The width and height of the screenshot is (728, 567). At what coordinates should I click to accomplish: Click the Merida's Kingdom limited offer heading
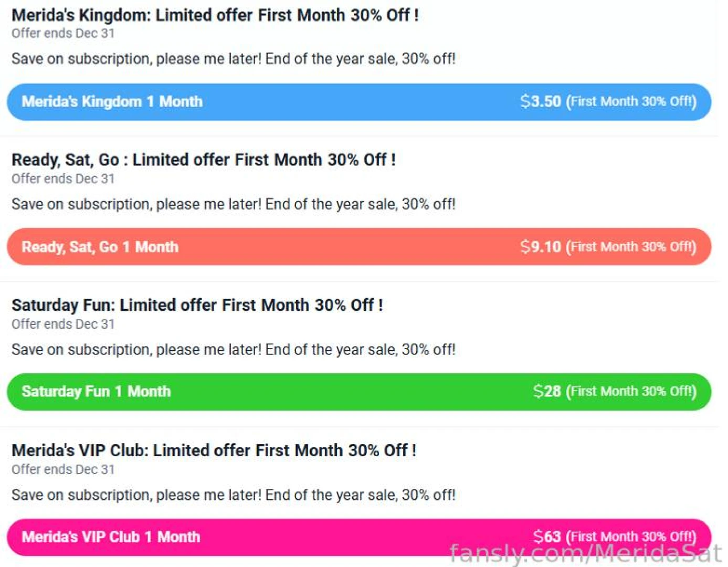215,15
